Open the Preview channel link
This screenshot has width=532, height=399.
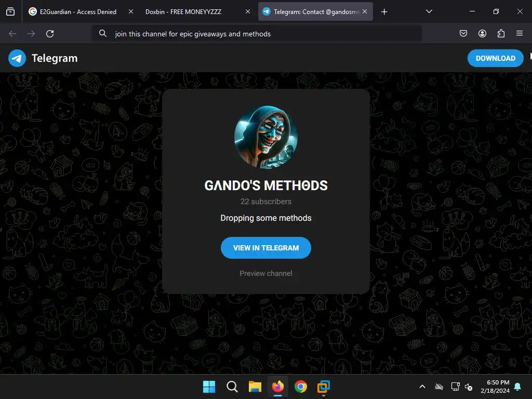[266, 273]
